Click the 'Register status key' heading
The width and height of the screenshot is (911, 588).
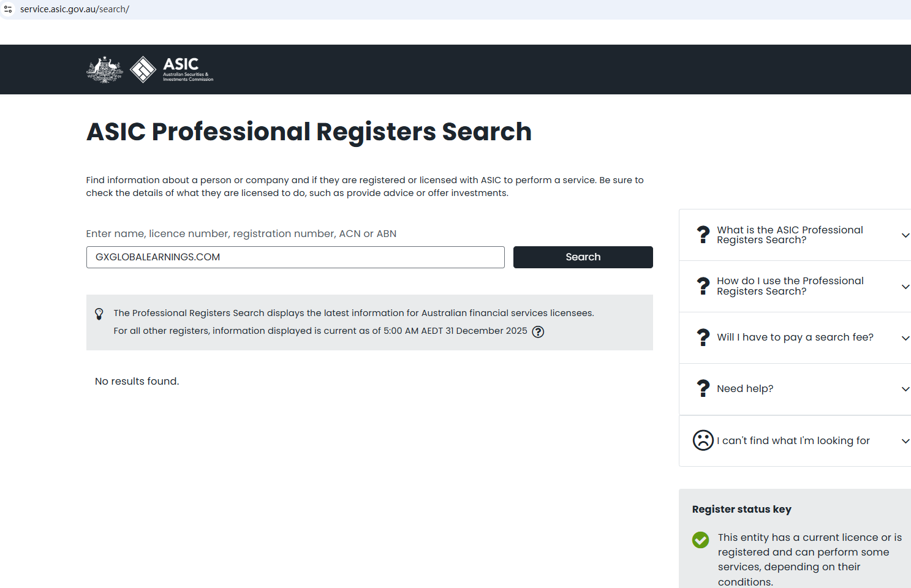[742, 509]
